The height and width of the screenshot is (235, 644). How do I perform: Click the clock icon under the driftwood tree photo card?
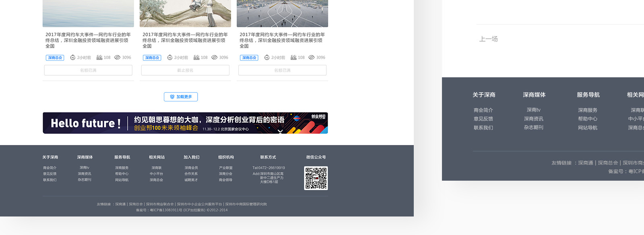[170, 58]
